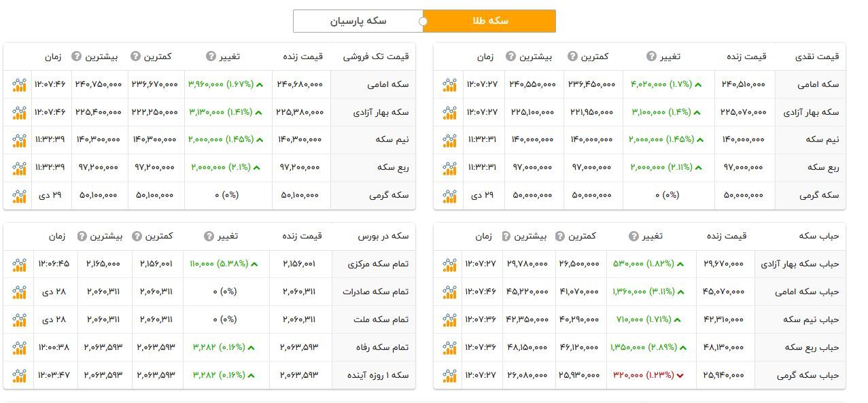Select سکه بهار آزادی name in قیمت نقدی table

(811, 112)
